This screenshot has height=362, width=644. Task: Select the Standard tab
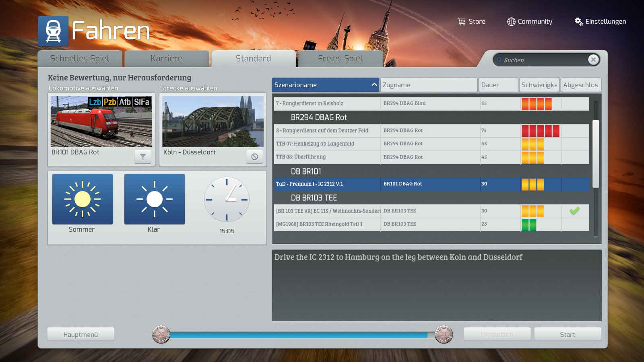pos(254,59)
